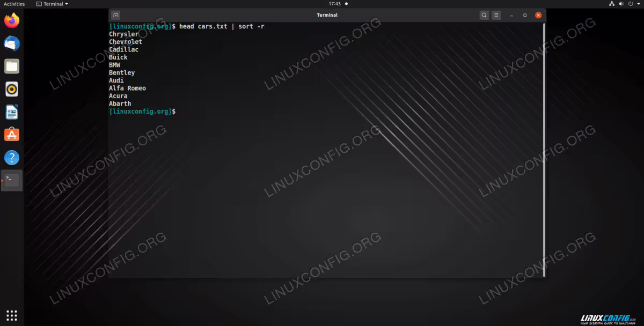Open Firefox from the dock

(12, 21)
